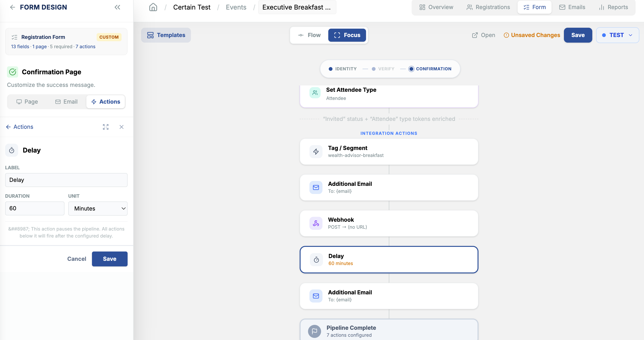This screenshot has width=644, height=340.
Task: Click the 13 fields link
Action: [x=20, y=47]
